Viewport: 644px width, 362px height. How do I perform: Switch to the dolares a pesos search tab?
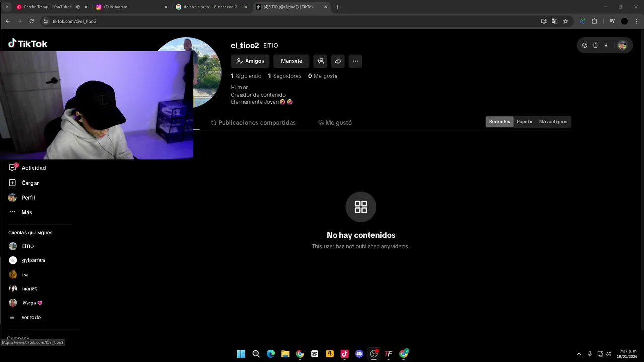(210, 7)
